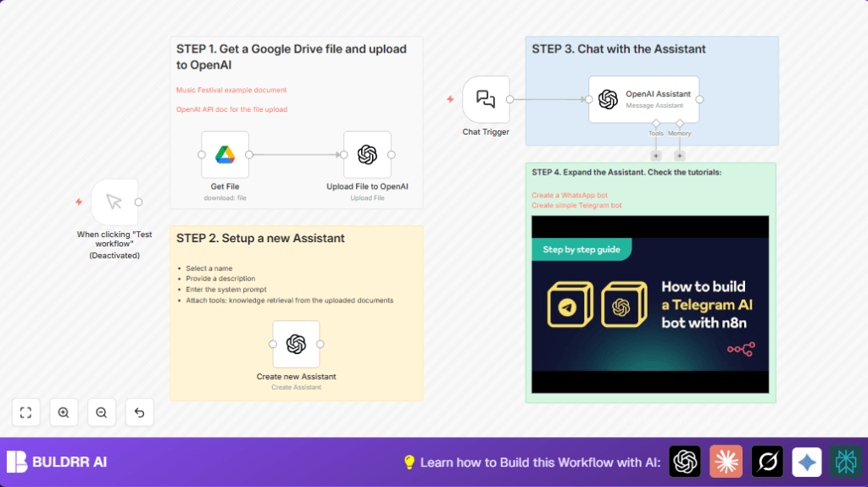Click the STEP 2. Setup a new Assistant heading

click(x=260, y=239)
